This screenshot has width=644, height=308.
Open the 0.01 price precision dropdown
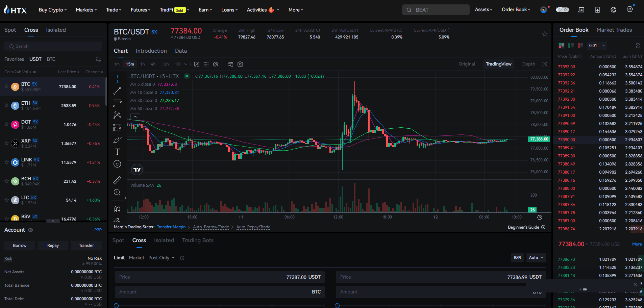[597, 46]
